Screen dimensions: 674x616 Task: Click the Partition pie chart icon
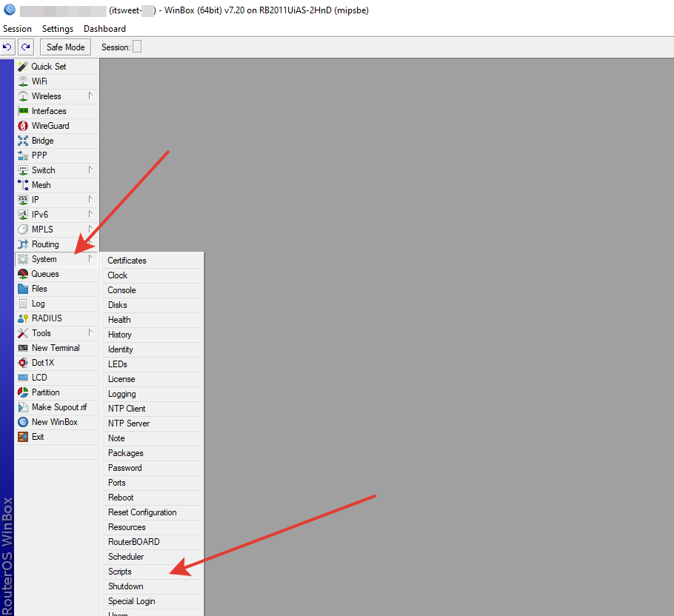[x=23, y=392]
